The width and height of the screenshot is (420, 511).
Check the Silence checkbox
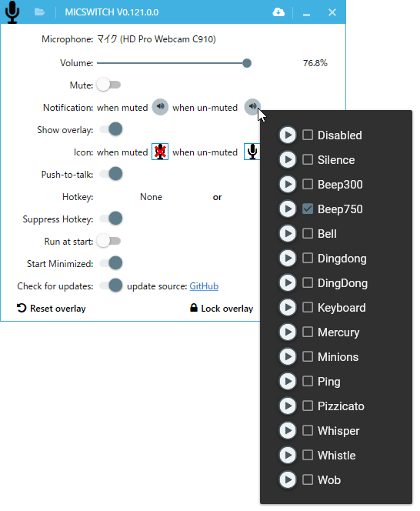click(x=308, y=159)
